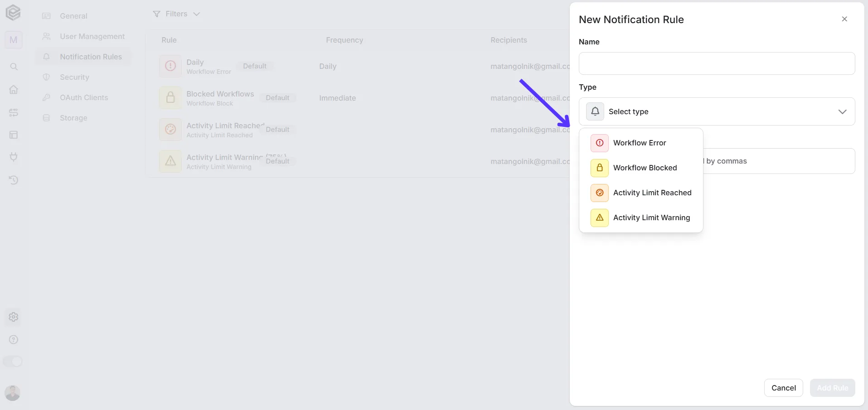Click Default badge on Daily rule
Image resolution: width=868 pixels, height=410 pixels.
click(x=255, y=66)
